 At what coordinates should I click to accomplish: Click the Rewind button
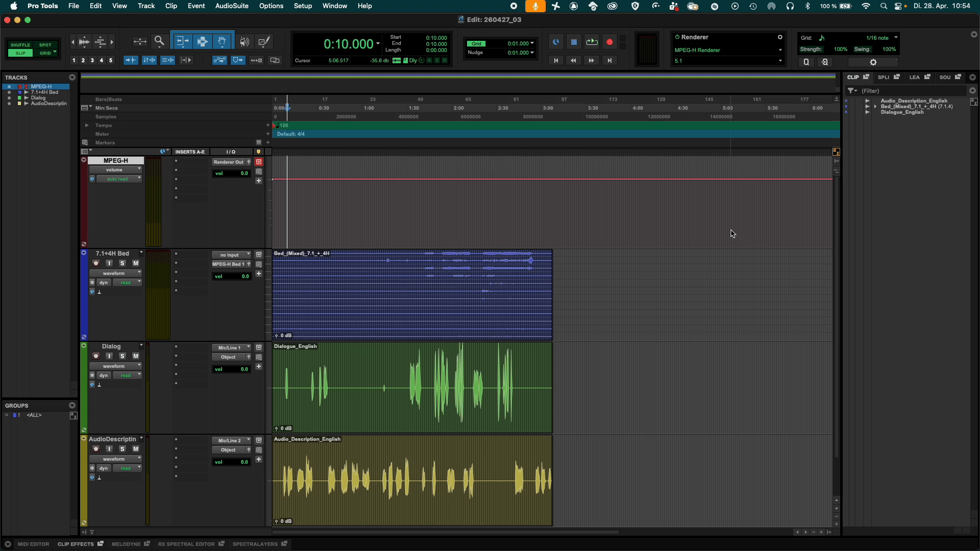click(x=574, y=60)
